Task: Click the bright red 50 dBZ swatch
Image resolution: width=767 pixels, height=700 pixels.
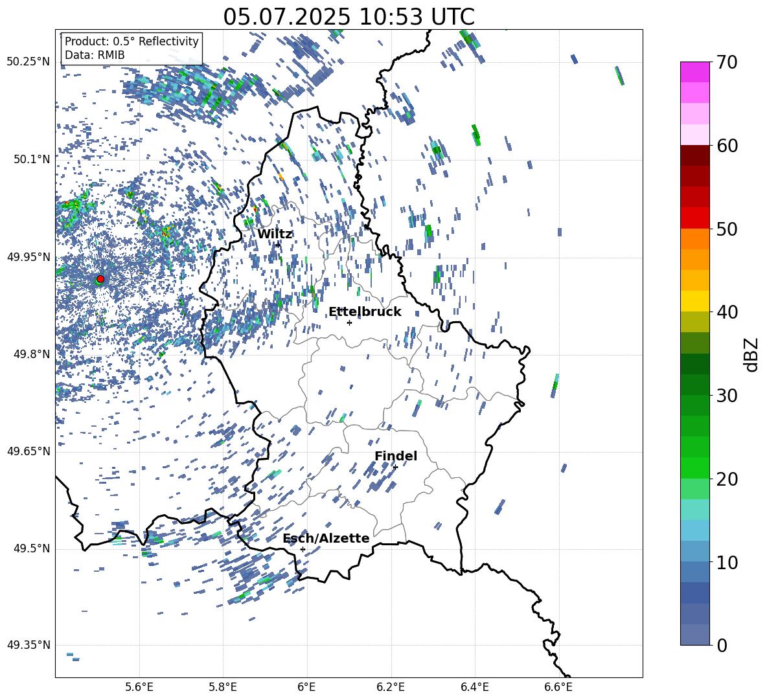Action: click(x=694, y=218)
